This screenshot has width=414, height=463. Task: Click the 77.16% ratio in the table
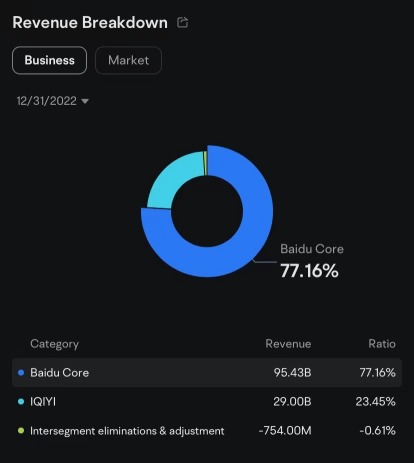378,373
